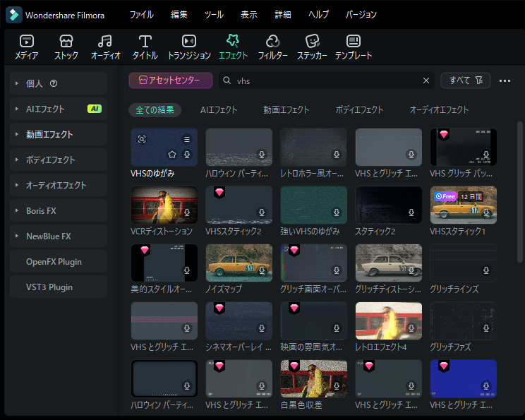This screenshot has height=420, width=525.
Task: Open the ファイル menu
Action: point(141,15)
